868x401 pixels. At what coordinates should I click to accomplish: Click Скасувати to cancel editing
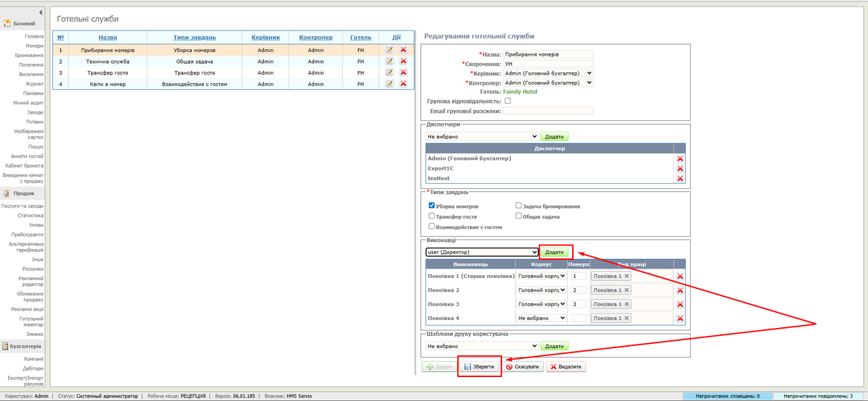[523, 367]
